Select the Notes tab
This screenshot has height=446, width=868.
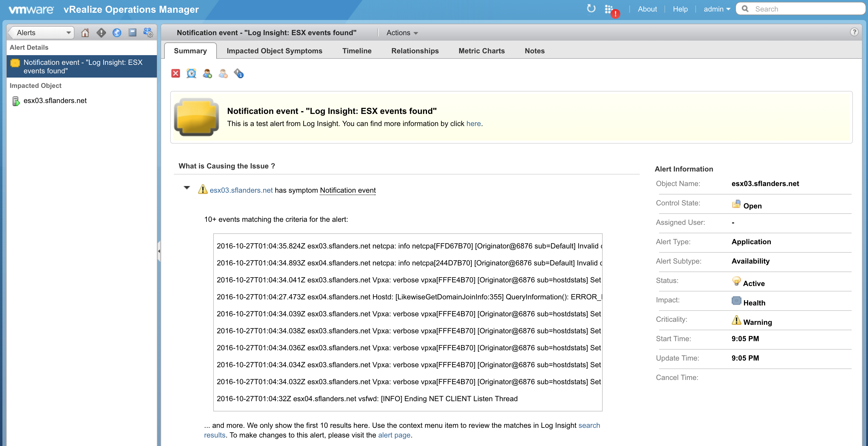click(x=534, y=51)
